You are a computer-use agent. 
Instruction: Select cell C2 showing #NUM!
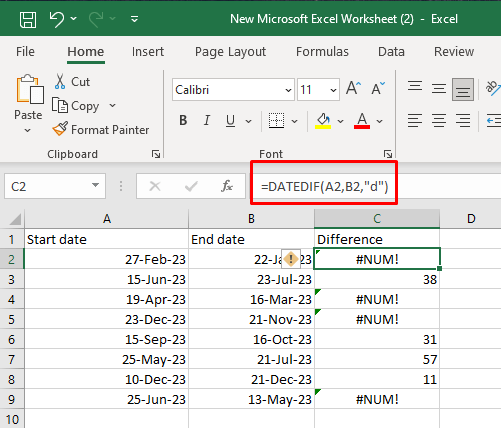tap(377, 259)
